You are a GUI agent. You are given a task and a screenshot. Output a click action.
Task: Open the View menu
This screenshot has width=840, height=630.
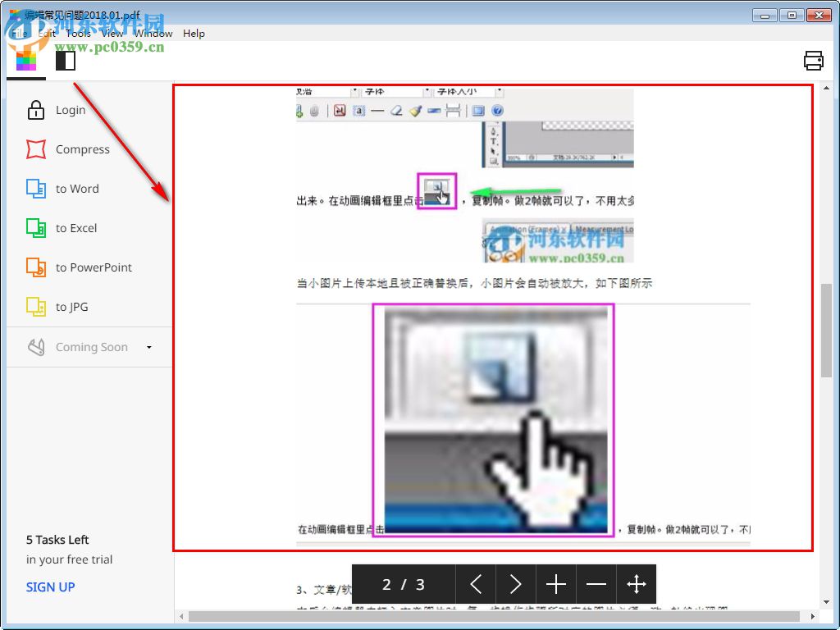112,34
